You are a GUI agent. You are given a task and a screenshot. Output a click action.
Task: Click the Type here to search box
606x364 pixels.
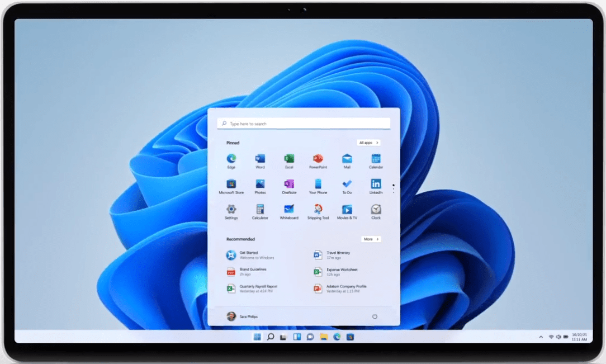pos(304,124)
